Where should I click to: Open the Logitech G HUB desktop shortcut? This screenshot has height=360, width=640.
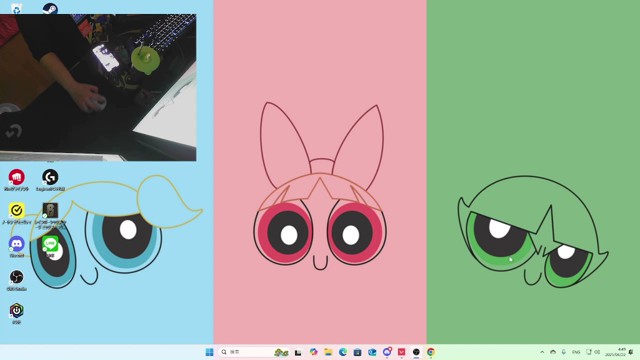click(x=50, y=180)
